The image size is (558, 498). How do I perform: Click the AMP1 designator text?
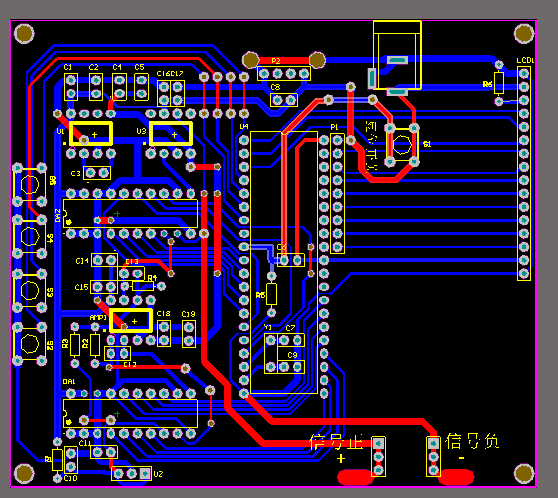[98, 318]
